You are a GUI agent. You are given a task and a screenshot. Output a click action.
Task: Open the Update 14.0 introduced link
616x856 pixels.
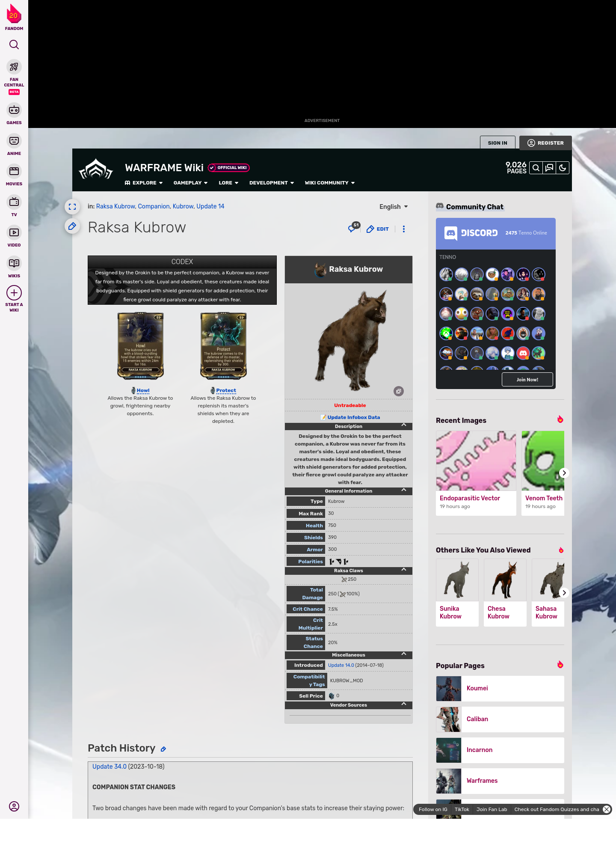(x=341, y=665)
